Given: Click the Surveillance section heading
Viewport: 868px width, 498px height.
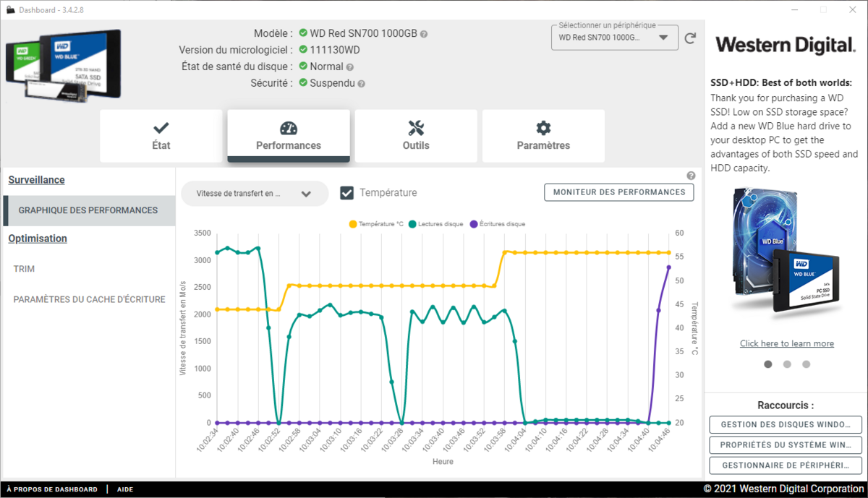Looking at the screenshot, I should [x=36, y=180].
